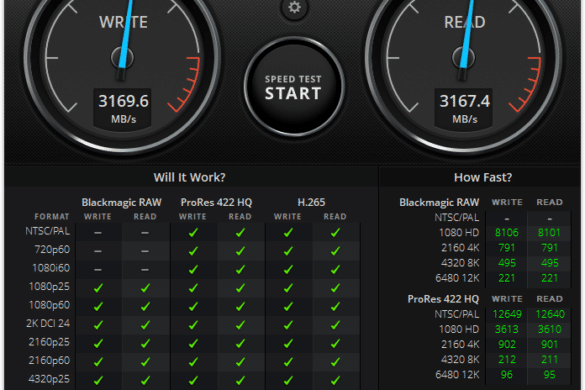Click Blackmagic RAW 6480 12K write value 221
Screen dimensions: 585x390
coord(507,278)
